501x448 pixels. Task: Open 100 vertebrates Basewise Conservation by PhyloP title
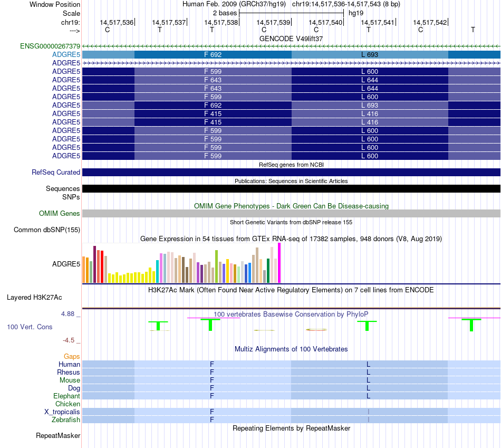coord(291,314)
